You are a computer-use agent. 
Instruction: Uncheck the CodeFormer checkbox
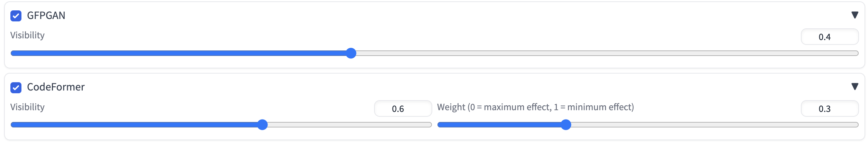pos(16,88)
